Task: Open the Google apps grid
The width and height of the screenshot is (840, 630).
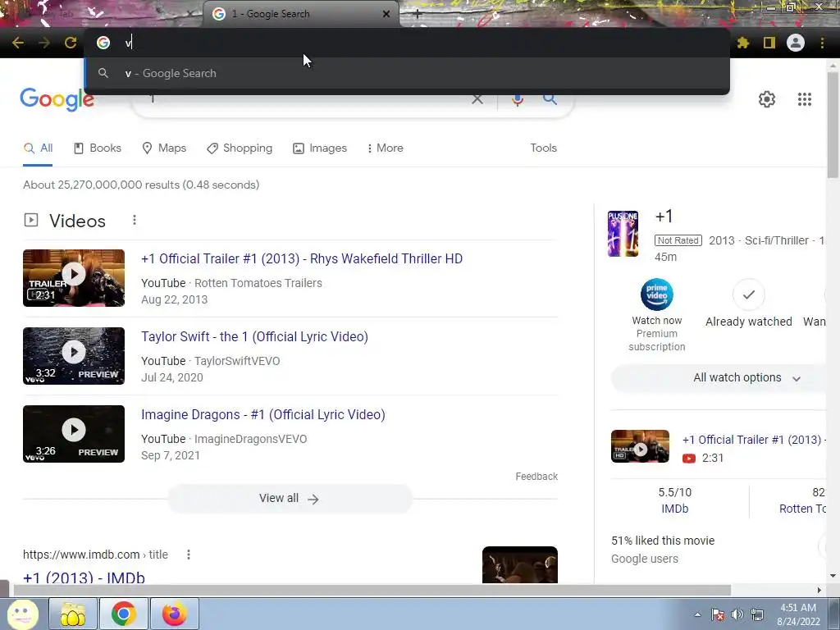Action: tap(804, 99)
